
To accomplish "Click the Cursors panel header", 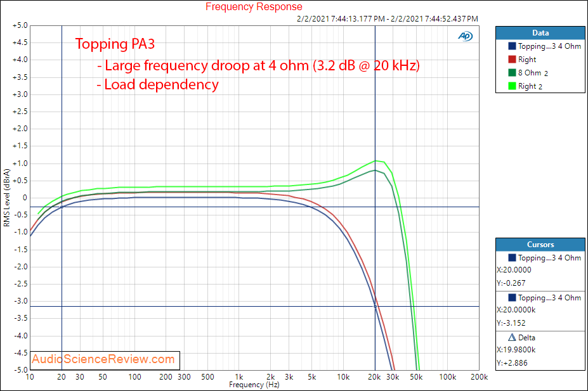I will (x=540, y=245).
